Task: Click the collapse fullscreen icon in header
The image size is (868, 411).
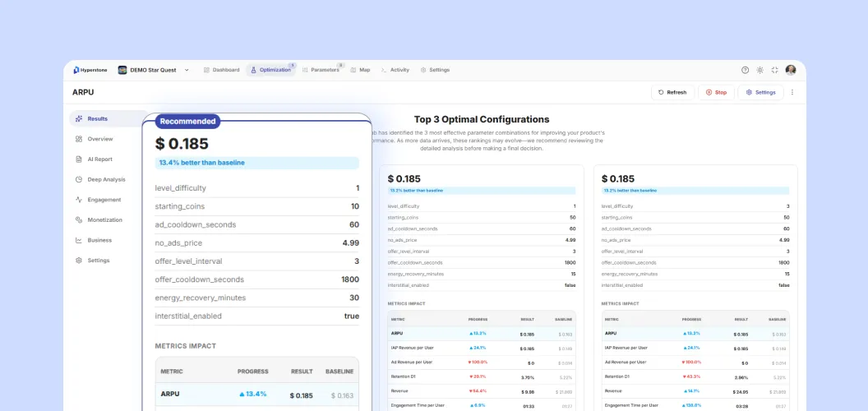Action: (x=775, y=70)
